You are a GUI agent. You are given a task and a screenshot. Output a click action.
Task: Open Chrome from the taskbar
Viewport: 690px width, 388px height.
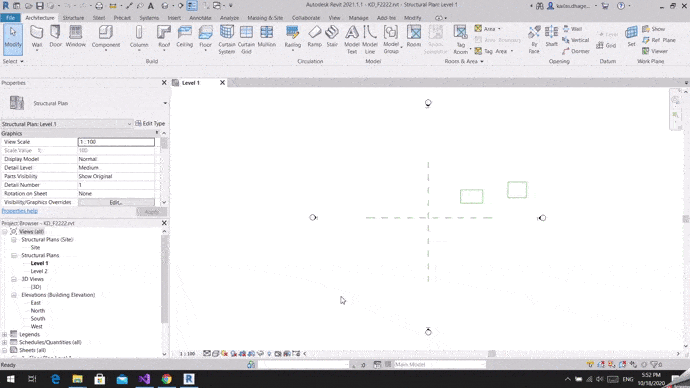[166, 379]
